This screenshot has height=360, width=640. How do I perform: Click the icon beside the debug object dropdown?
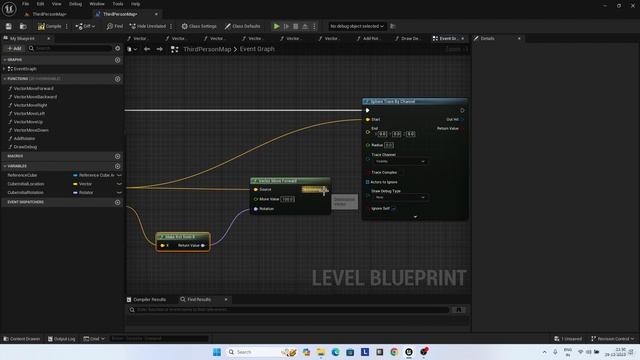pos(393,26)
